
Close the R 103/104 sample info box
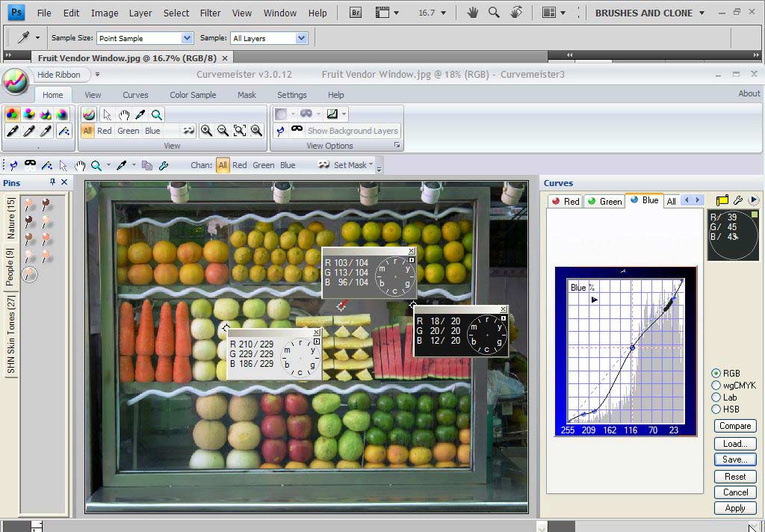(412, 251)
